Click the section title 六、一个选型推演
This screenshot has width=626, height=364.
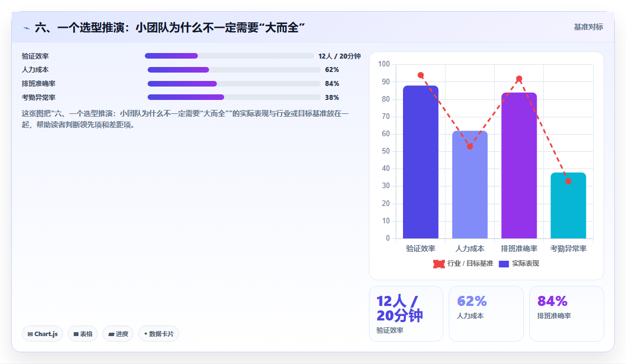(x=170, y=27)
